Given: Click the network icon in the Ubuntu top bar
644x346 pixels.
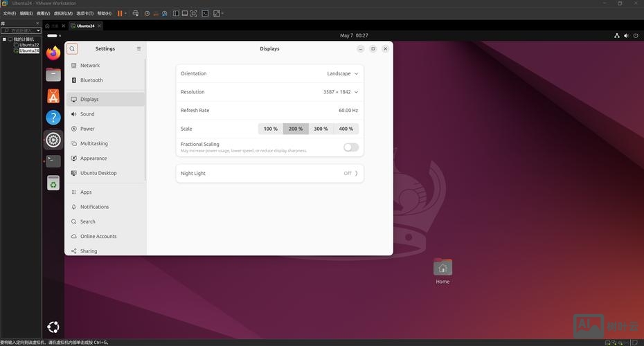Looking at the screenshot, I should [x=616, y=36].
